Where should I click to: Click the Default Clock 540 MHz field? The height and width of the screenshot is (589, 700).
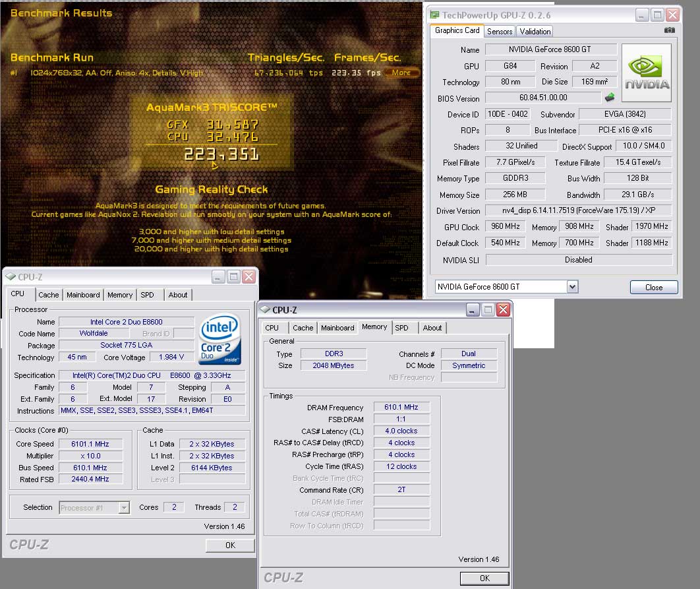[x=506, y=243]
